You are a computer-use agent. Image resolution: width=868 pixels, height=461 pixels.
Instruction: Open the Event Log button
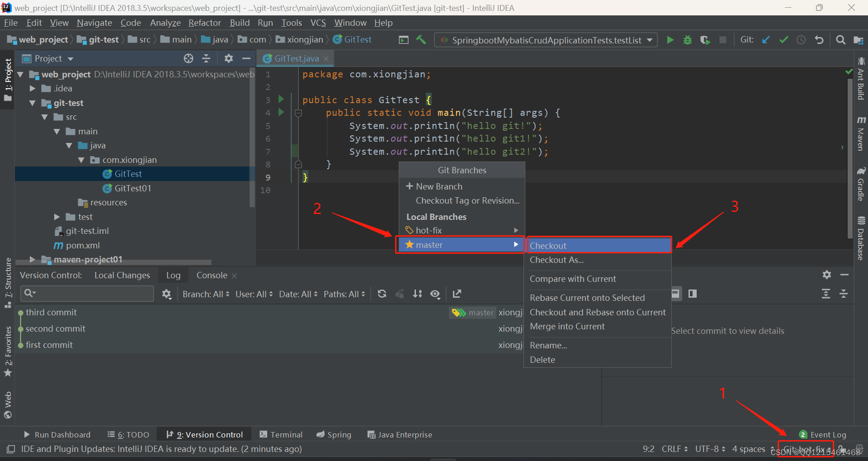pyautogui.click(x=822, y=434)
